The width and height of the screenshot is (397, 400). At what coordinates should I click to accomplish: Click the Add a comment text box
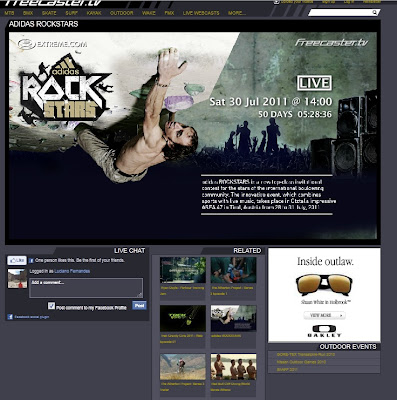pyautogui.click(x=86, y=288)
